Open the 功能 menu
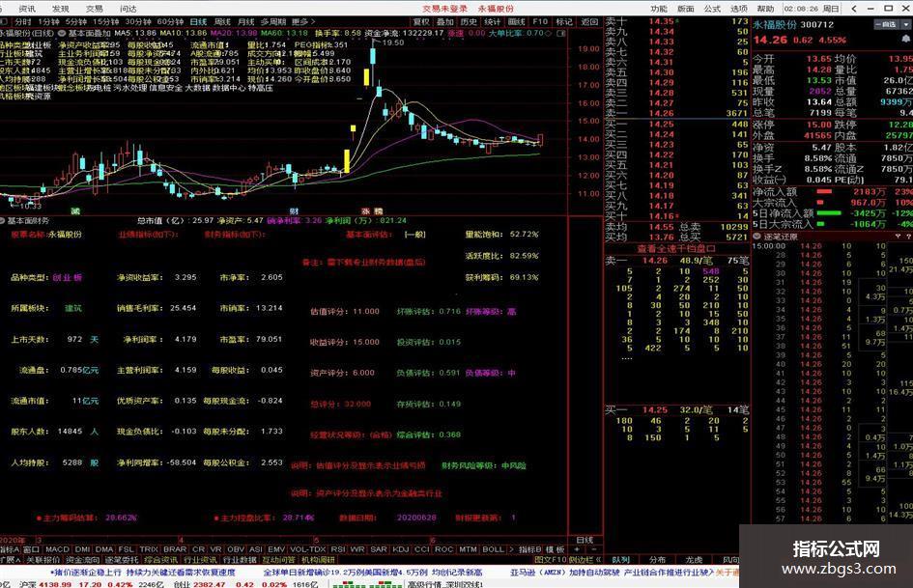The width and height of the screenshot is (913, 588). (659, 8)
